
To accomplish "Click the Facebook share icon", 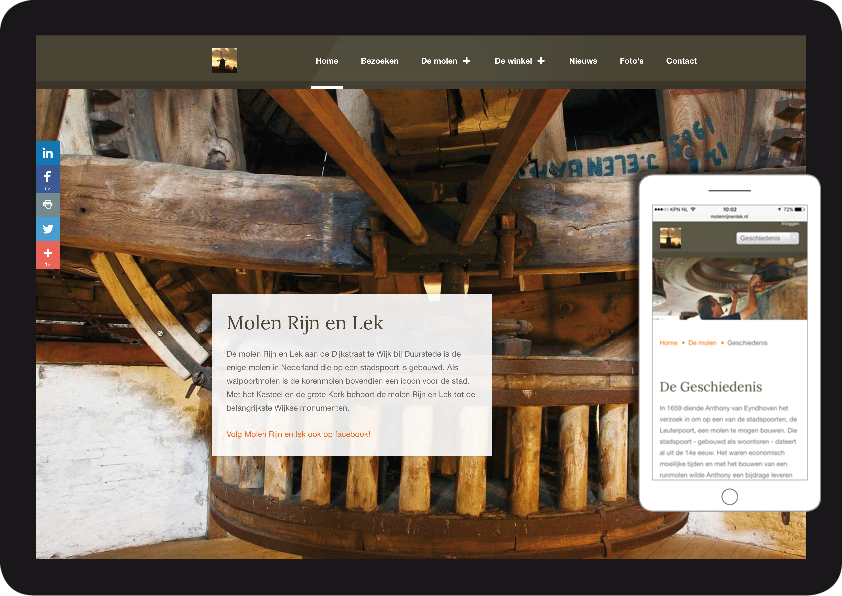I will [x=48, y=178].
